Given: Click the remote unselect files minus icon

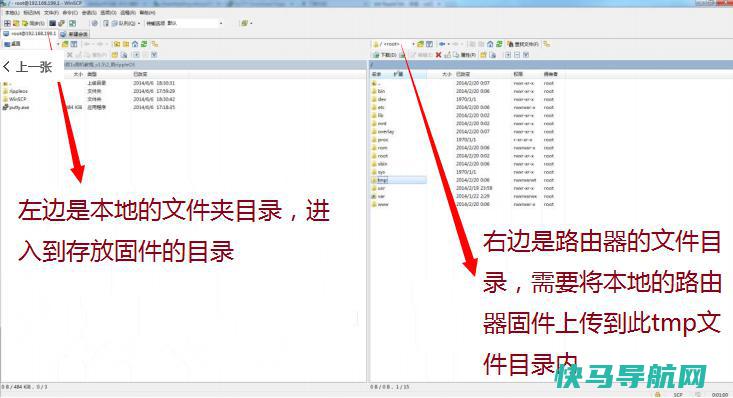Looking at the screenshot, I should tap(517, 55).
